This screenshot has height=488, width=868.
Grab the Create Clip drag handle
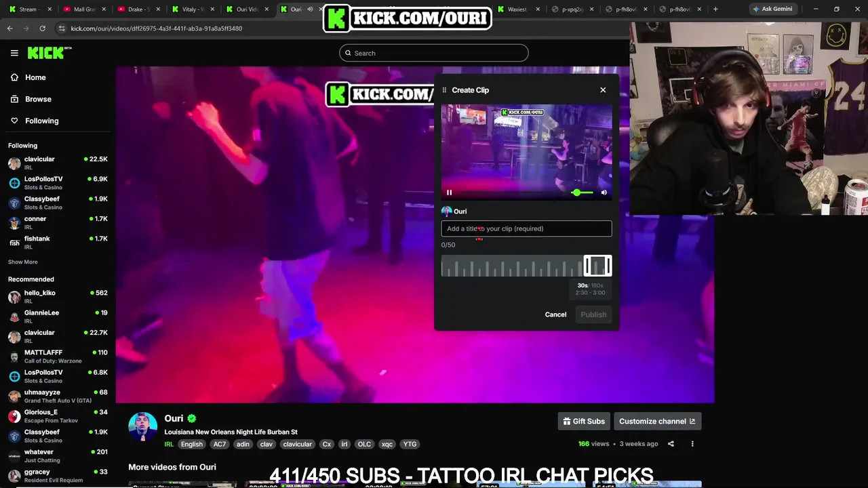(x=444, y=90)
